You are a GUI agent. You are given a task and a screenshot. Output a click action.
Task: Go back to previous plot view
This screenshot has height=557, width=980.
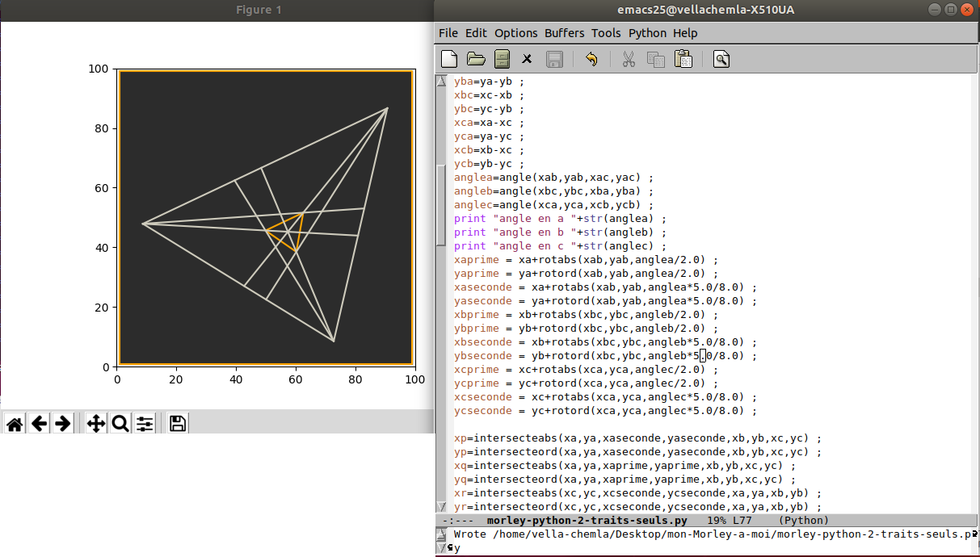[39, 423]
